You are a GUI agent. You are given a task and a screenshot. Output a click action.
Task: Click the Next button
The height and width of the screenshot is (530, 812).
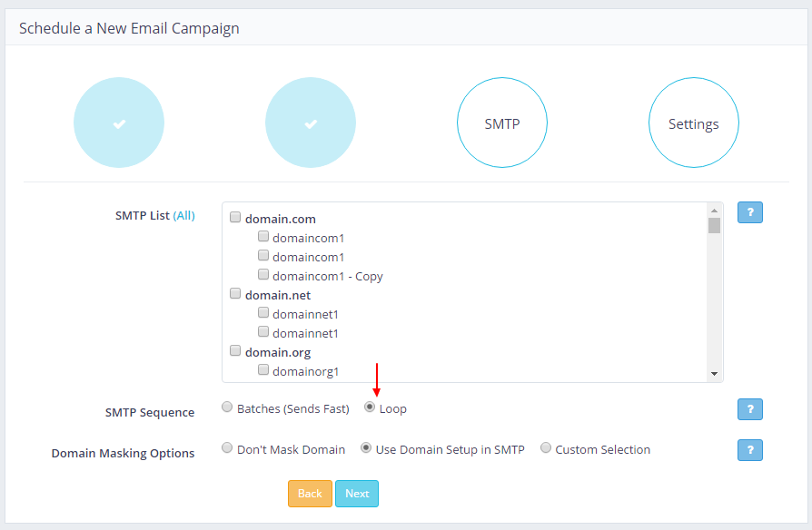coord(357,494)
